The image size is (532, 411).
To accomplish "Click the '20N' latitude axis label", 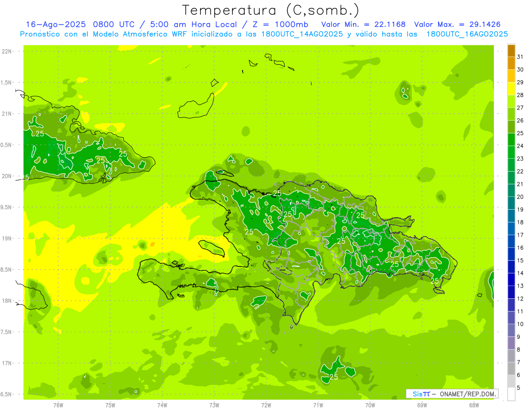I will tap(7, 176).
